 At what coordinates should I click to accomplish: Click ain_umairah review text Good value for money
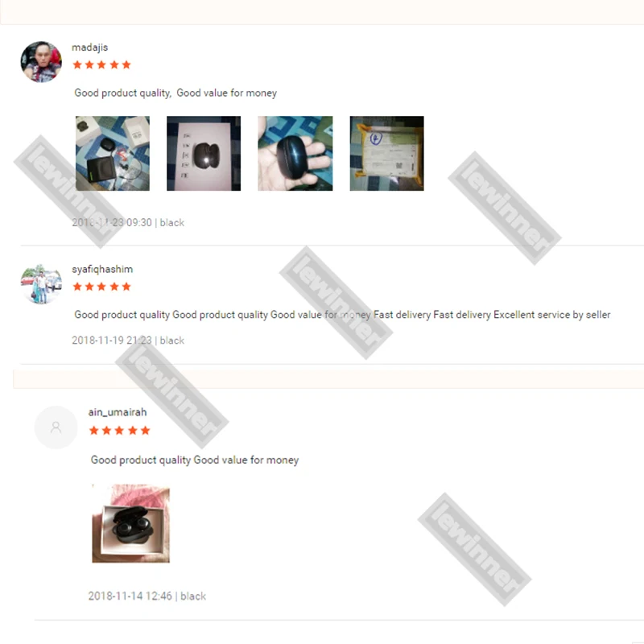pyautogui.click(x=246, y=460)
